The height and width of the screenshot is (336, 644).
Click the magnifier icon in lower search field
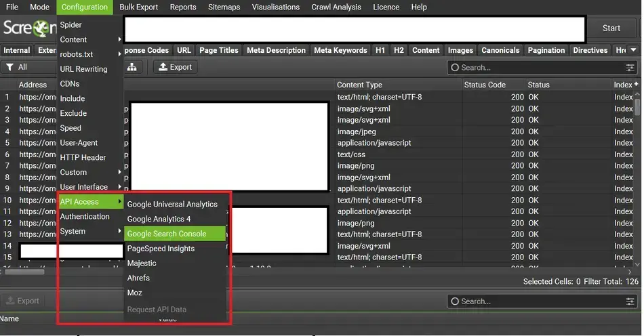[455, 301]
